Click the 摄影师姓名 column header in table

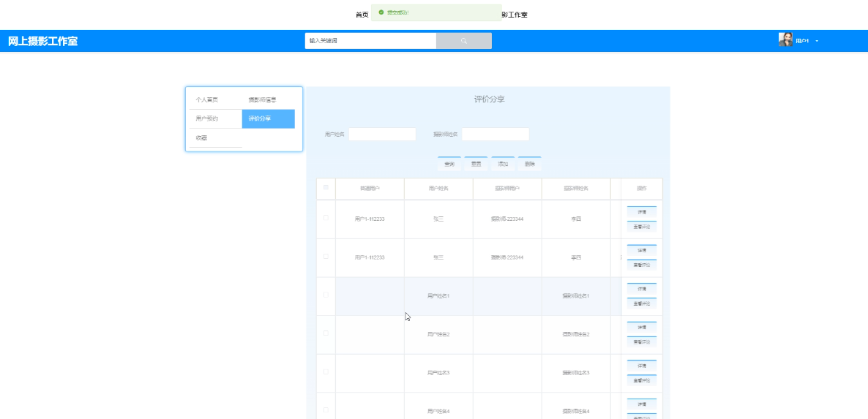(576, 189)
